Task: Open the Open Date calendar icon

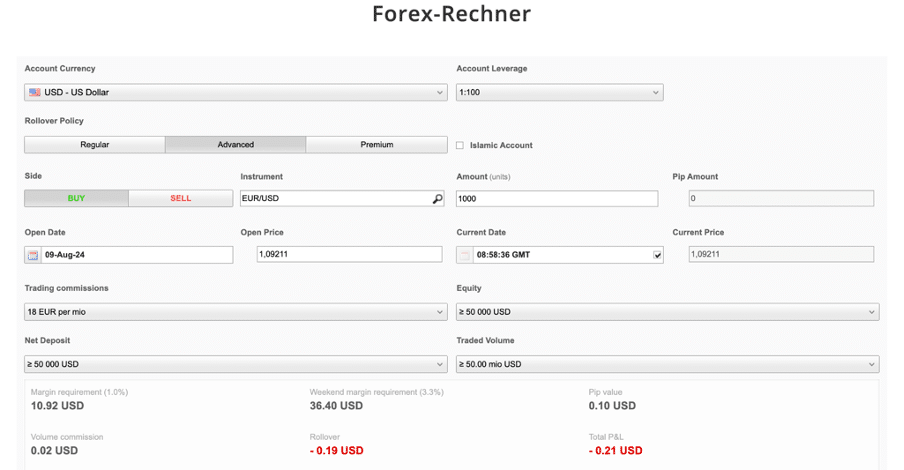Action: (33, 255)
